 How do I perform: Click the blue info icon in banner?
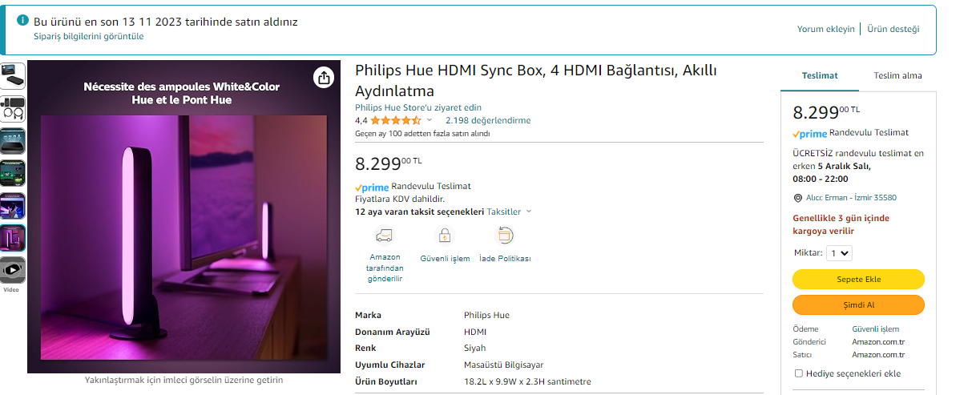(x=23, y=20)
